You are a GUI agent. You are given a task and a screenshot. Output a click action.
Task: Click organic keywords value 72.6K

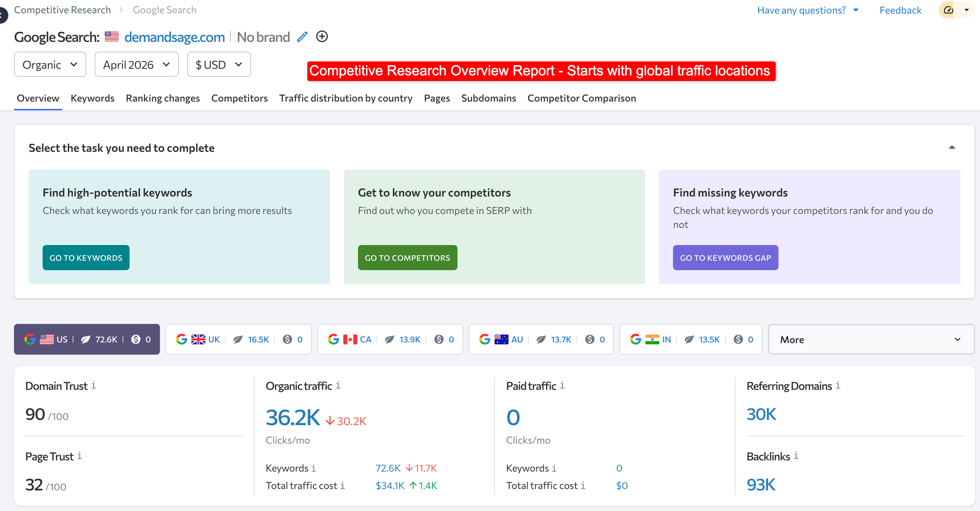[x=388, y=468]
